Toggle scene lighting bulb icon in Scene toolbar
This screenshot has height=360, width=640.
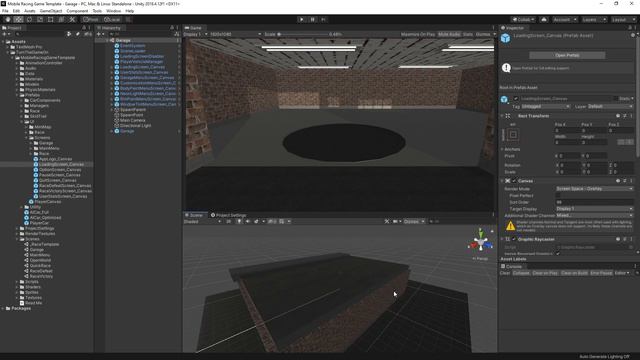coord(239,221)
